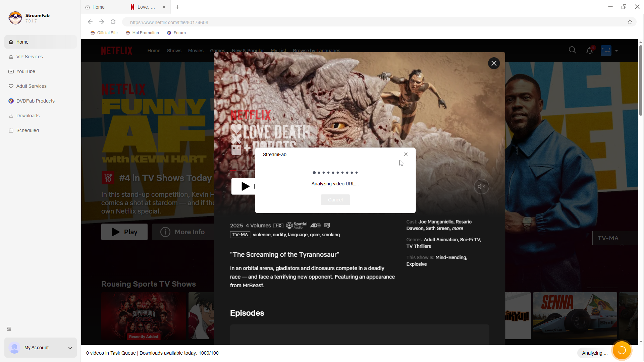This screenshot has width=644, height=362.
Task: Open the Netflix notifications bell
Action: tap(590, 51)
